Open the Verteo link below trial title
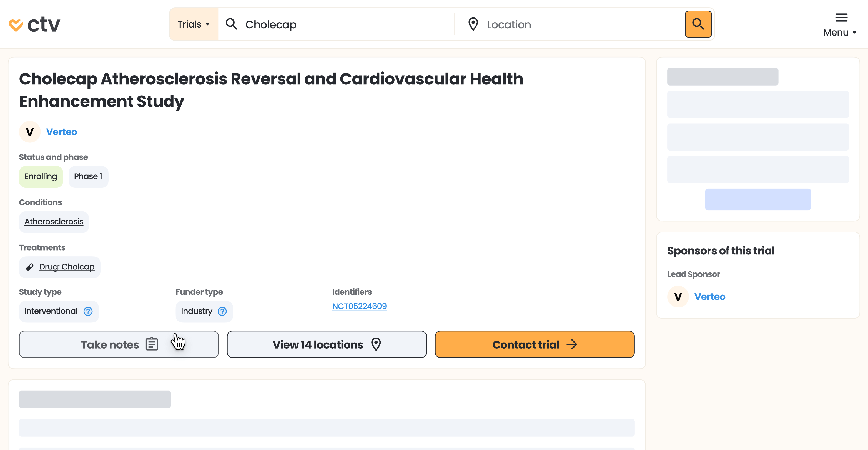Image resolution: width=868 pixels, height=450 pixels. point(61,132)
